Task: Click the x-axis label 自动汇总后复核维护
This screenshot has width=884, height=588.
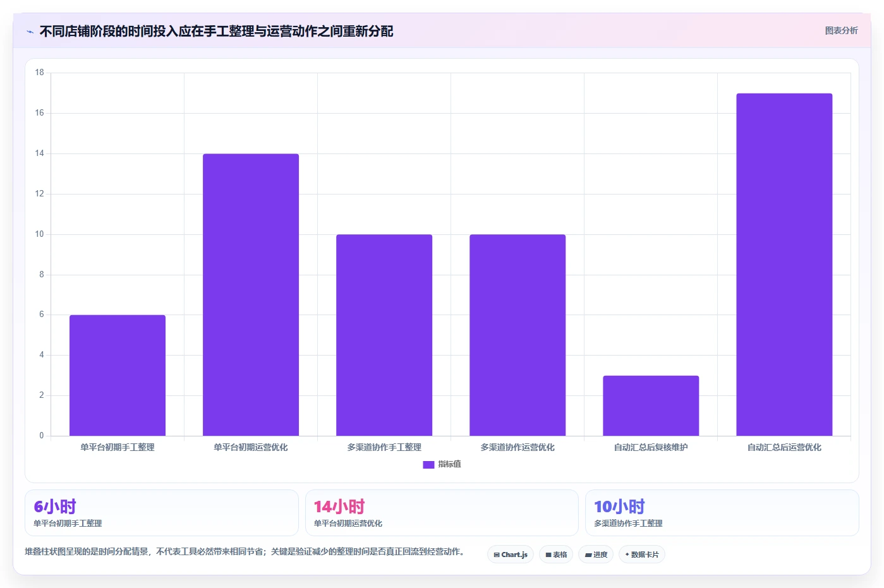Action: point(651,447)
